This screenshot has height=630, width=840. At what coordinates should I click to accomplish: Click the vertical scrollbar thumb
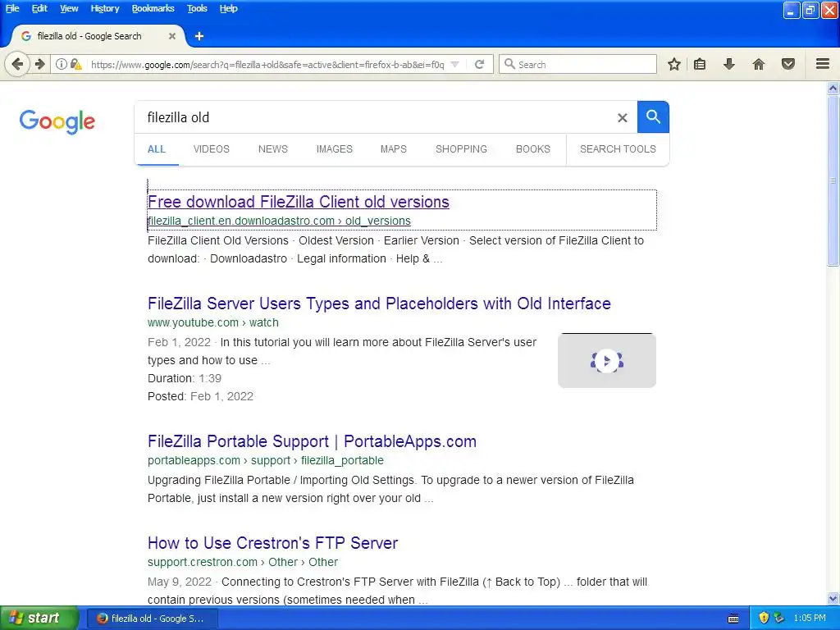[x=833, y=180]
